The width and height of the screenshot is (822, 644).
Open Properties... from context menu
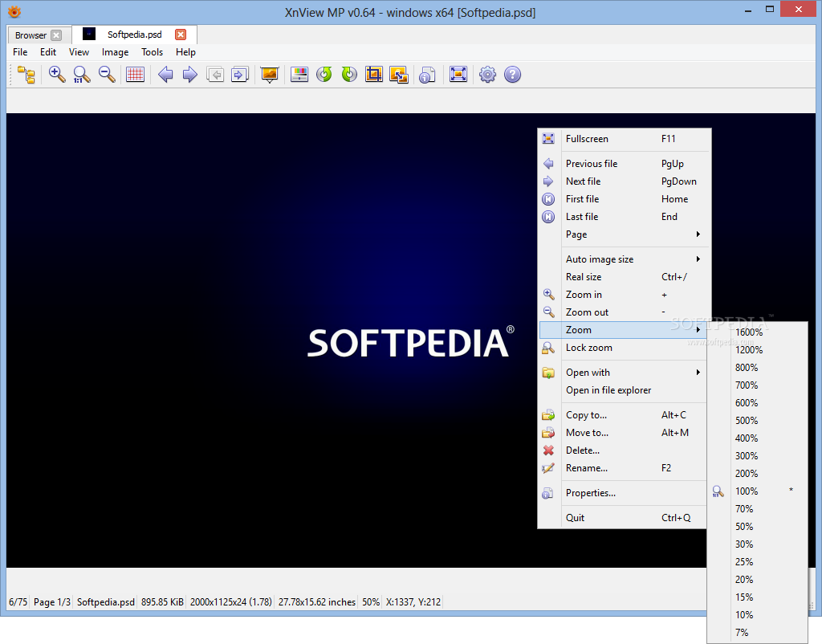pos(625,493)
